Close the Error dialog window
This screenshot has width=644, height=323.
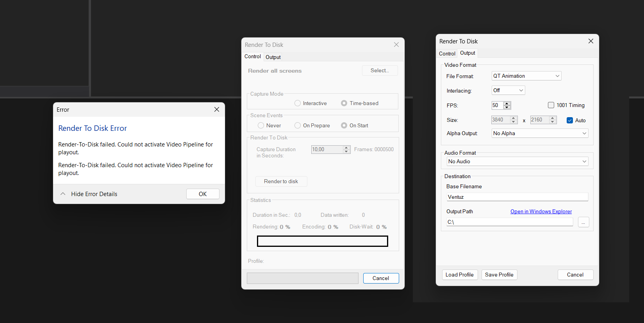point(217,110)
